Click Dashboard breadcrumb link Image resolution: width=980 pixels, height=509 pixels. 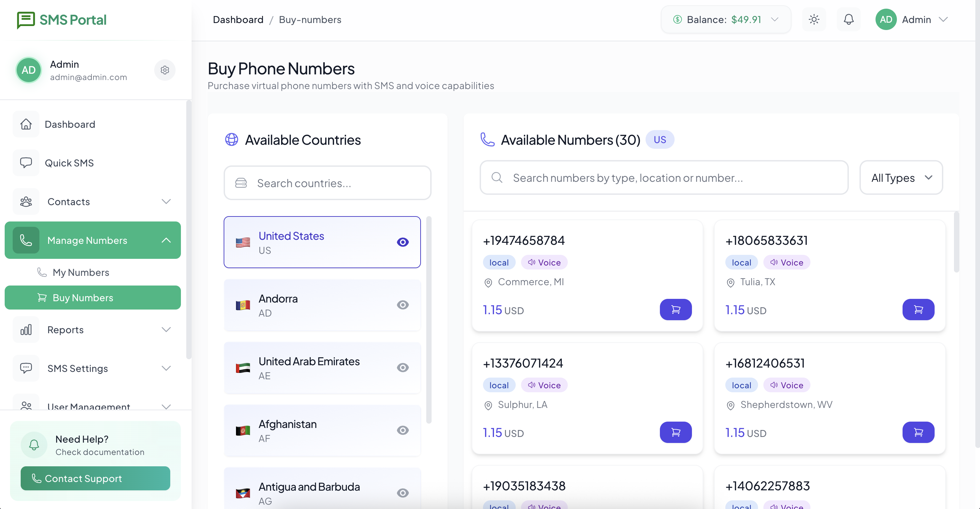(x=238, y=19)
